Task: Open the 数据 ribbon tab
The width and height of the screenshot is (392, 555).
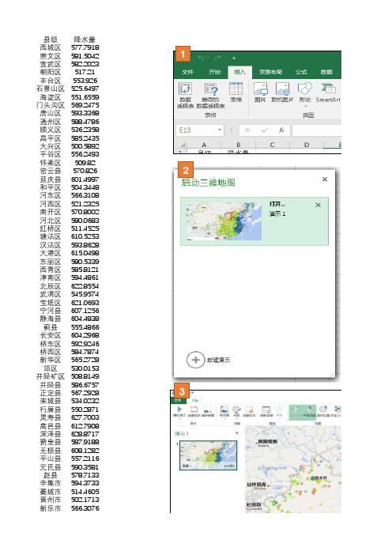Action: (x=326, y=72)
